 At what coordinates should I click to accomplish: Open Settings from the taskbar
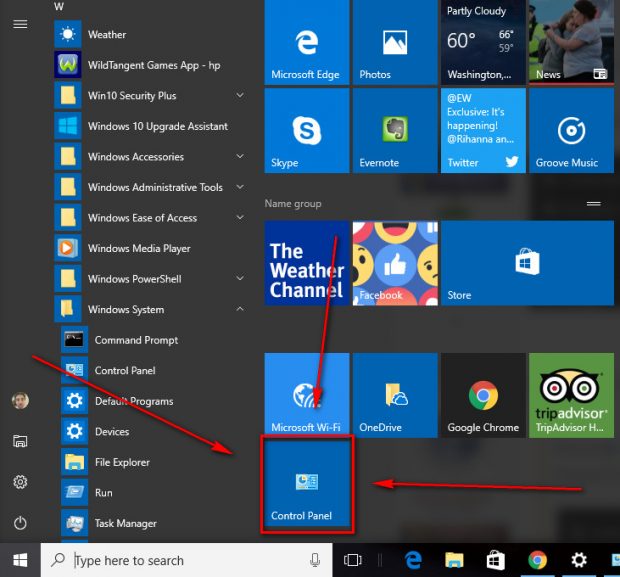pos(578,560)
